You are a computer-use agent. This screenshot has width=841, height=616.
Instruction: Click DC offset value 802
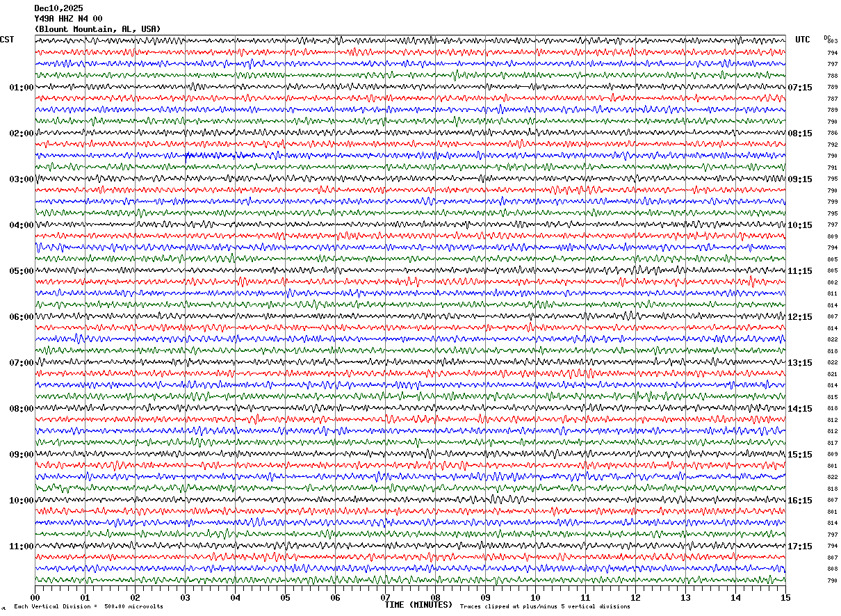pos(832,282)
